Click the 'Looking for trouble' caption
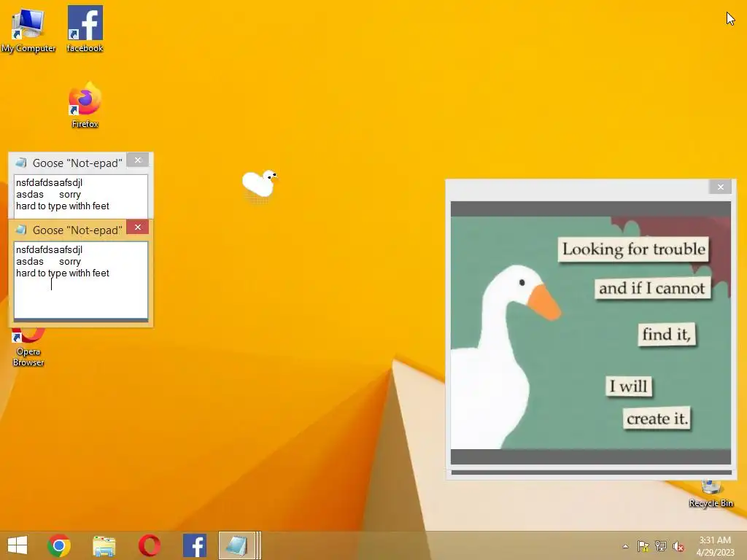 (x=634, y=249)
